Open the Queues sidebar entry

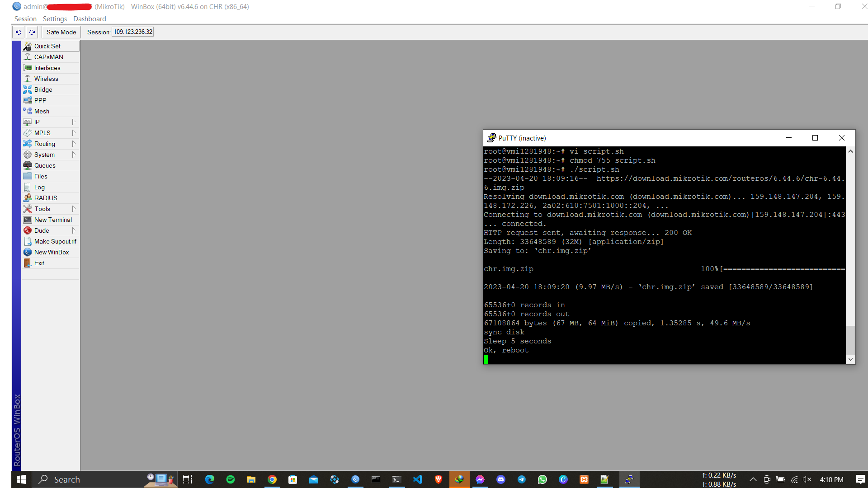point(45,165)
